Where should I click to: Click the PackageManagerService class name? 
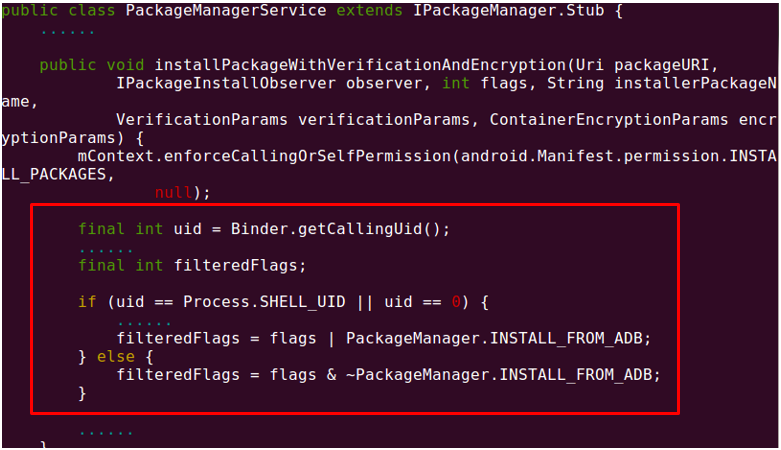click(x=226, y=10)
